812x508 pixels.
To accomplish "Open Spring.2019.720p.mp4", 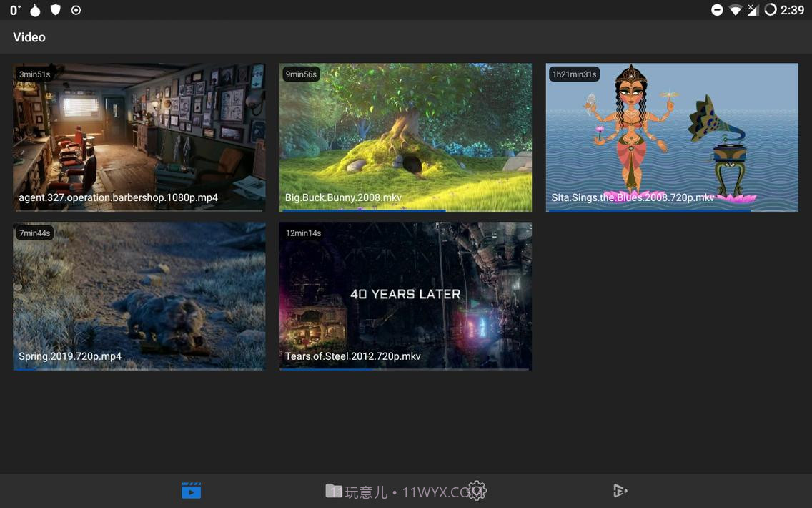I will (139, 295).
